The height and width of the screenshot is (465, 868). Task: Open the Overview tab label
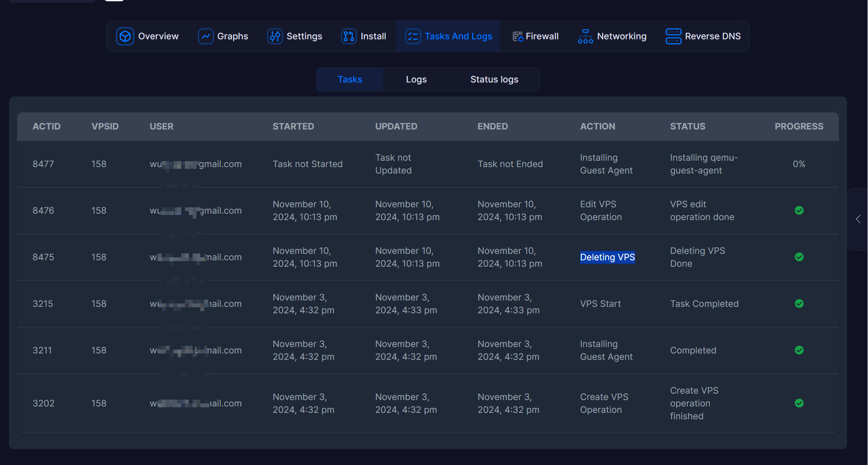(x=158, y=36)
